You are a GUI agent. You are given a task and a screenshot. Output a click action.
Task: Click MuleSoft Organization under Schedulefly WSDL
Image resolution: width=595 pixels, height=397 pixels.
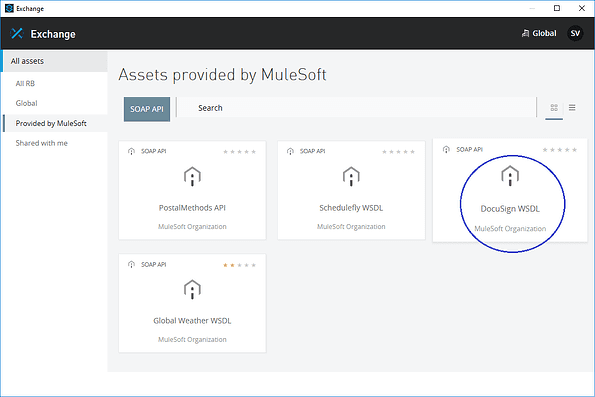[351, 227]
